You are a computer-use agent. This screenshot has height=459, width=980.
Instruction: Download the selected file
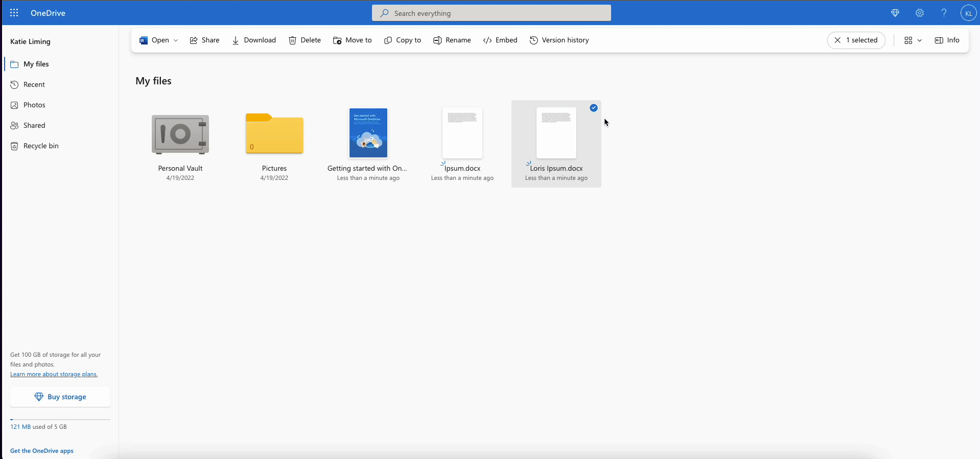pyautogui.click(x=254, y=40)
